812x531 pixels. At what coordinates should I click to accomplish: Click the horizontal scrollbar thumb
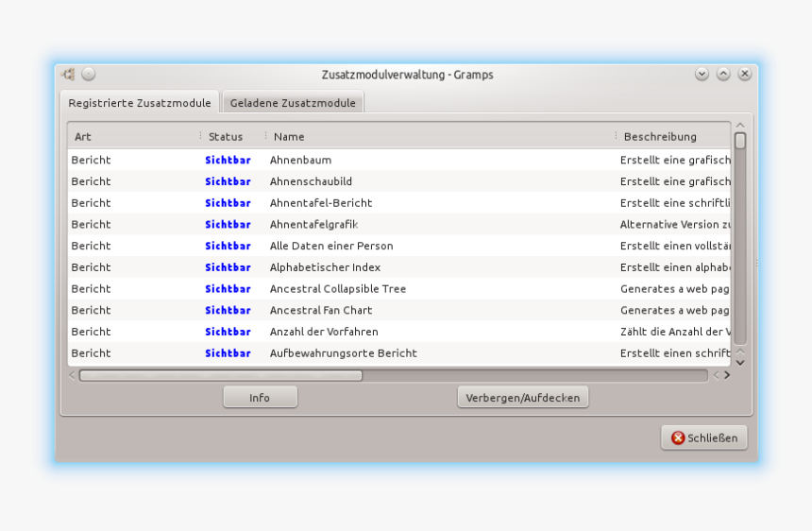tap(220, 375)
